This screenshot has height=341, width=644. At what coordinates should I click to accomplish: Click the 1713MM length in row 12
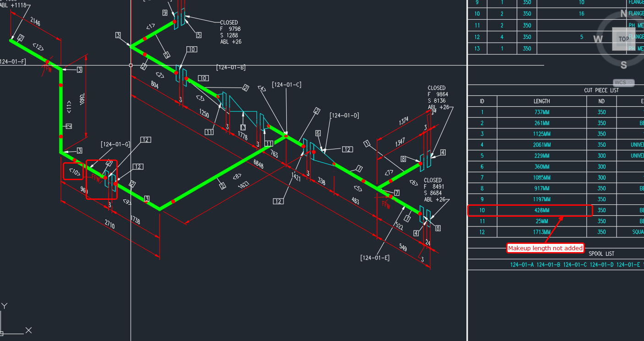[542, 232]
